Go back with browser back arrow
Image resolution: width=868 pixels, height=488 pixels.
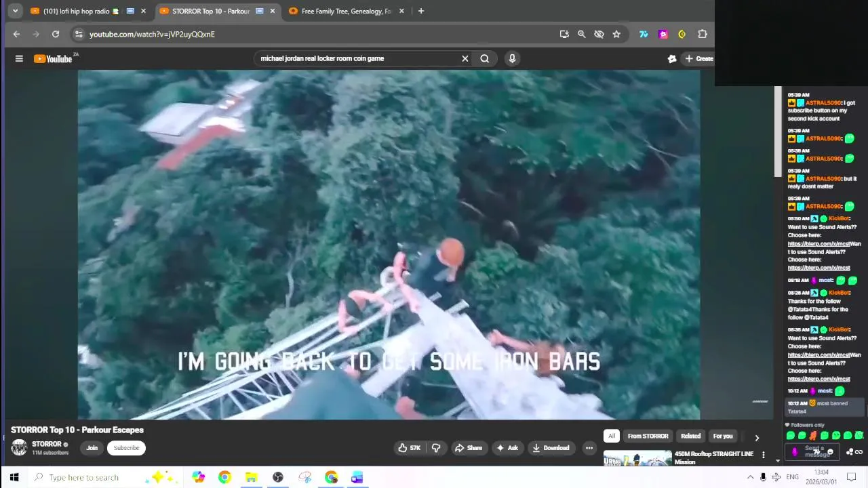pyautogui.click(x=16, y=34)
